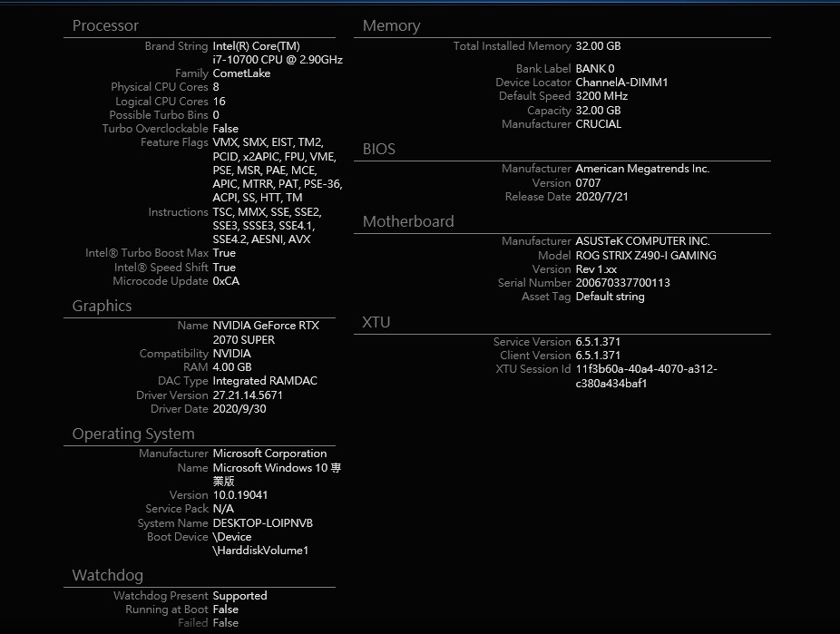Click the Compatibility value NVIDIA
Image resolution: width=840 pixels, height=634 pixels.
click(x=231, y=354)
